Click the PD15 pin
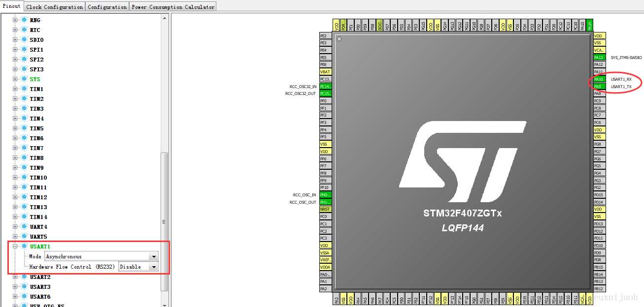Screen dimensions: 644x307 (x=600, y=195)
